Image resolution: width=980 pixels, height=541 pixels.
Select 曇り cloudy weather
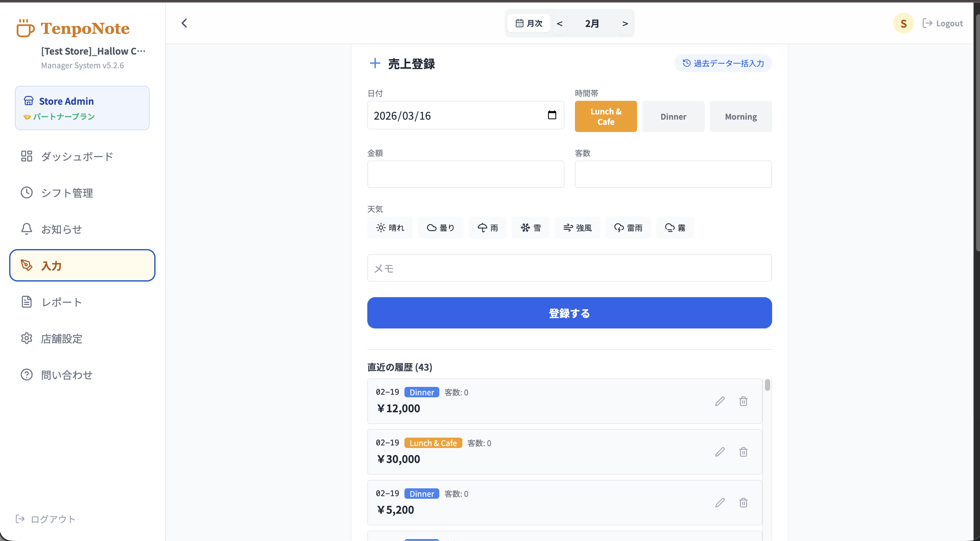pos(441,228)
